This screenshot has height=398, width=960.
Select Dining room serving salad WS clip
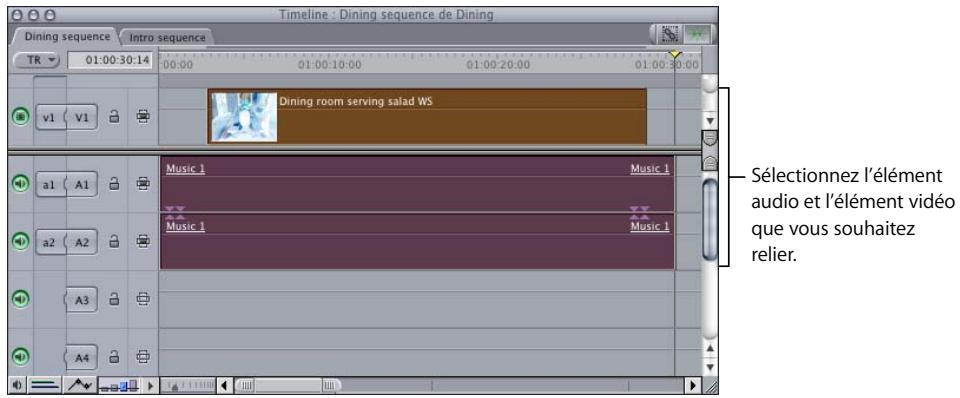pyautogui.click(x=427, y=116)
